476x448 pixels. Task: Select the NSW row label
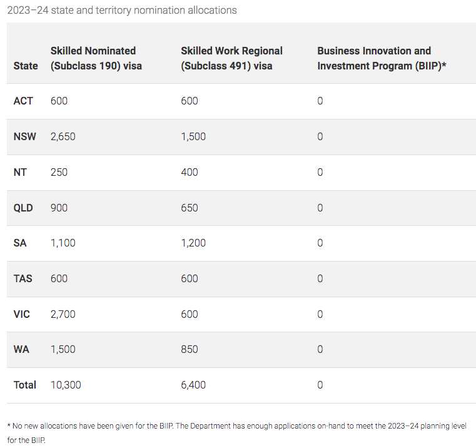(x=25, y=136)
